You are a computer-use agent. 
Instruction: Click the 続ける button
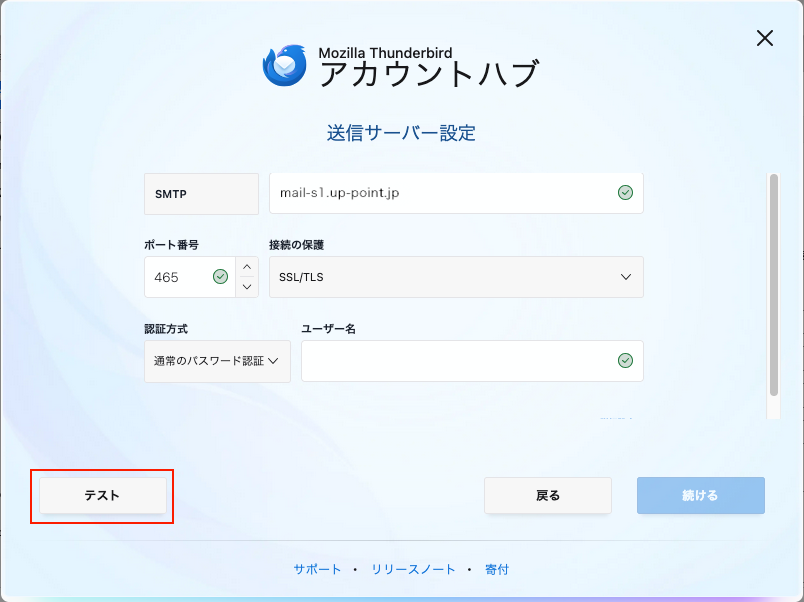click(x=700, y=495)
